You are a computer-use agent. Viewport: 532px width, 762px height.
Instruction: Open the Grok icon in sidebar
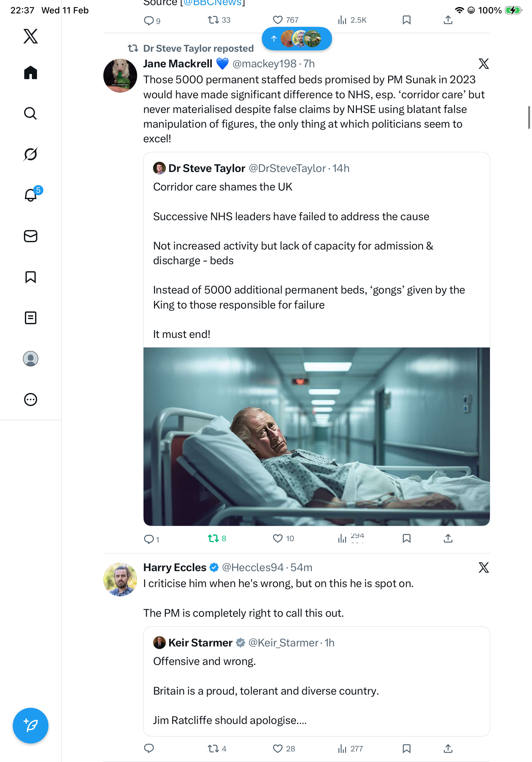coord(31,154)
